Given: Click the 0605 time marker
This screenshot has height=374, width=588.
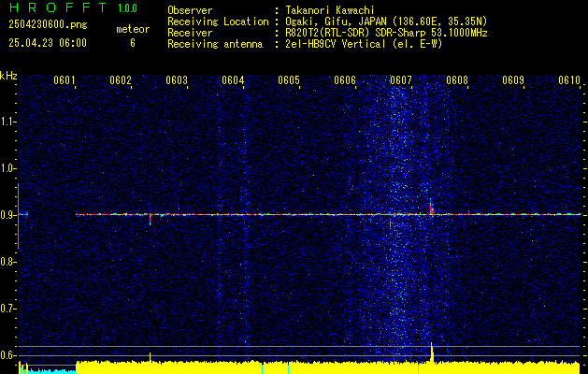Looking at the screenshot, I should tap(289, 79).
